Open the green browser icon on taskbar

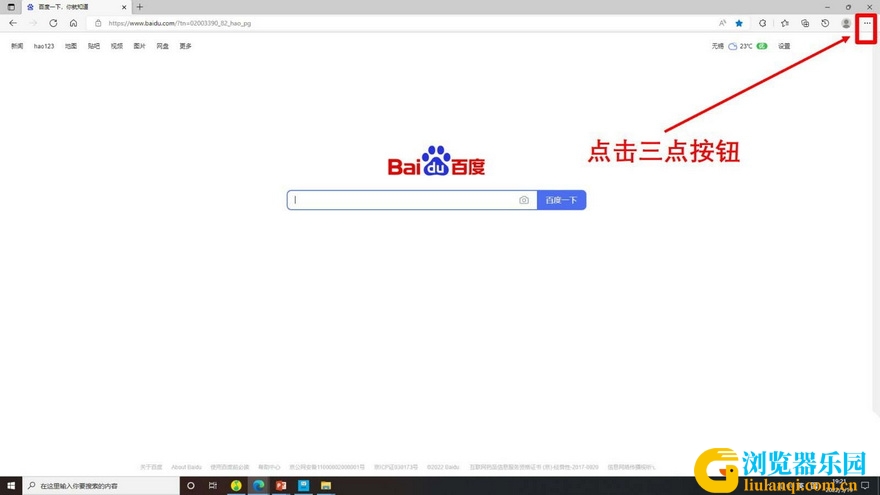(236, 485)
